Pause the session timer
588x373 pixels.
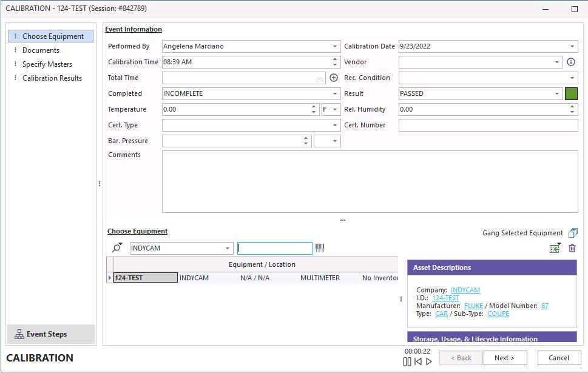(407, 361)
